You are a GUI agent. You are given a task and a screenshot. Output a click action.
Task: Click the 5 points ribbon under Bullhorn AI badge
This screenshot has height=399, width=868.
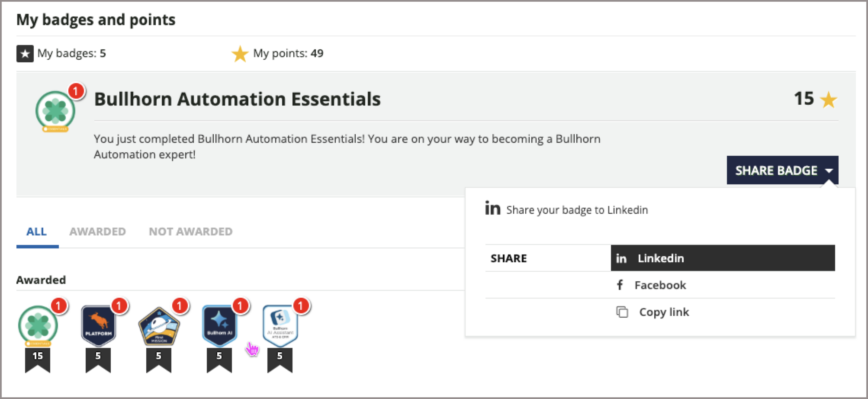[x=219, y=360]
